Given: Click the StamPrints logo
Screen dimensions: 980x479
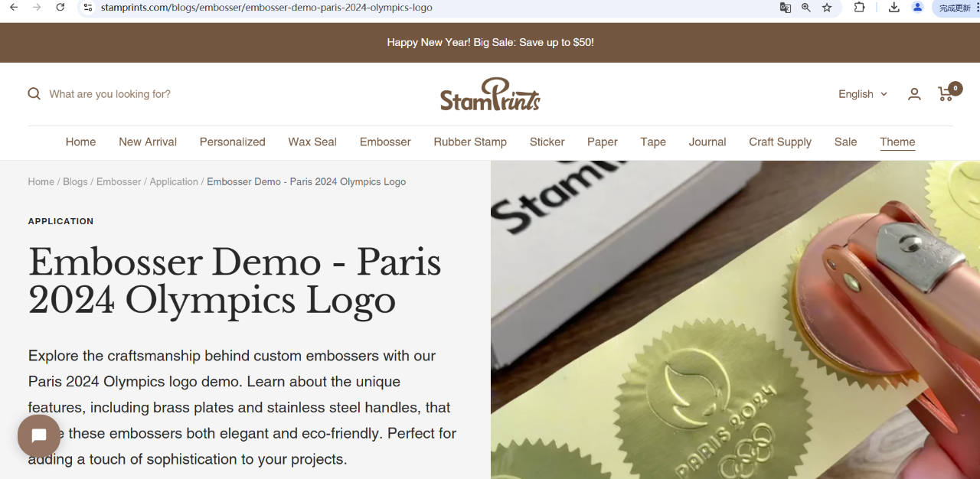Looking at the screenshot, I should tap(490, 94).
